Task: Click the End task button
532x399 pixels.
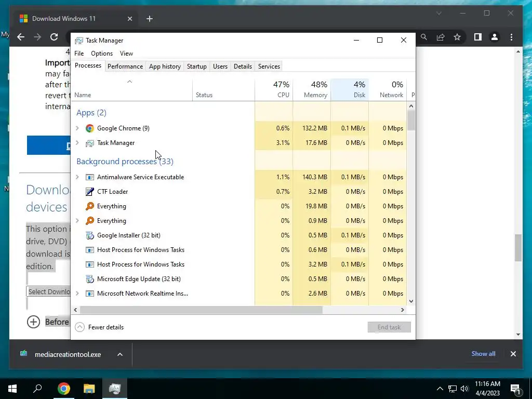Action: (x=389, y=327)
